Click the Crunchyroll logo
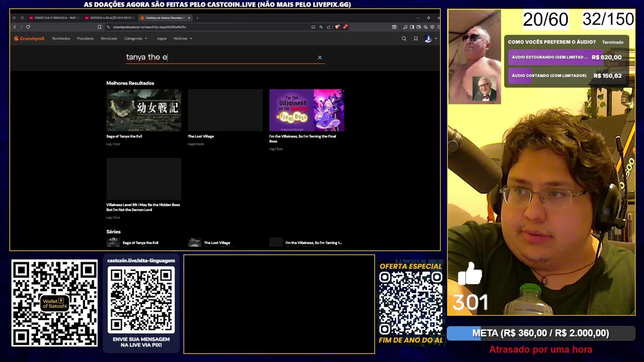 [x=29, y=38]
